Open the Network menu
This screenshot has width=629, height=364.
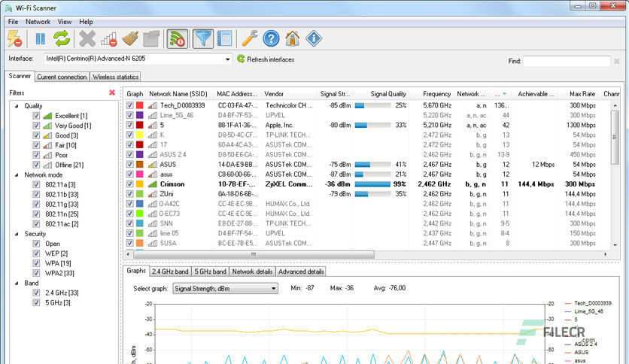pos(38,22)
